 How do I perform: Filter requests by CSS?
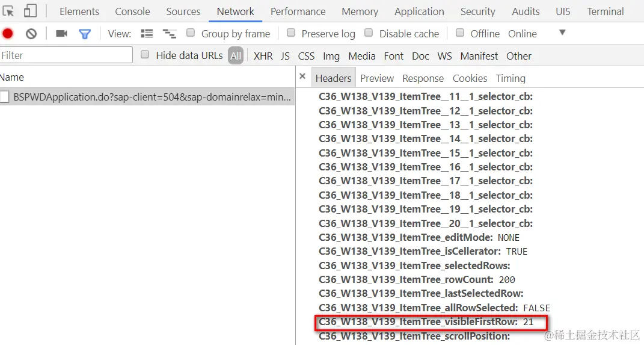click(x=307, y=56)
